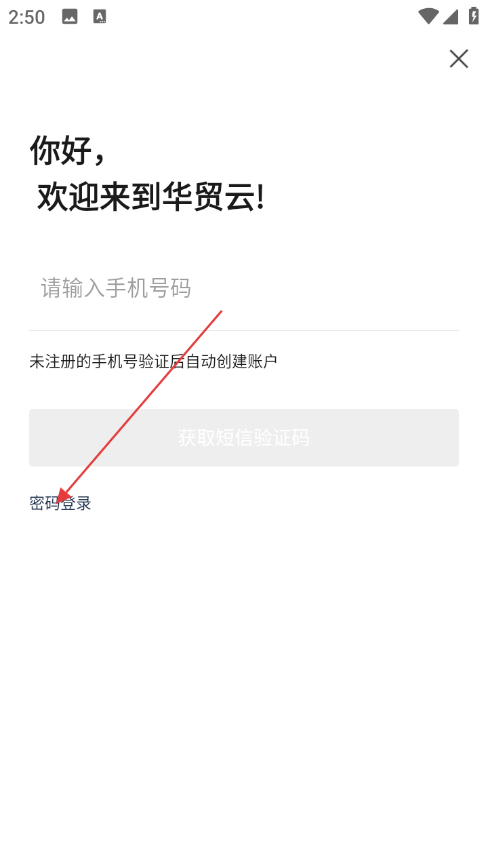Screen dimensions: 488x868
Task: Tap the 你好， greeting heading
Action: click(68, 150)
